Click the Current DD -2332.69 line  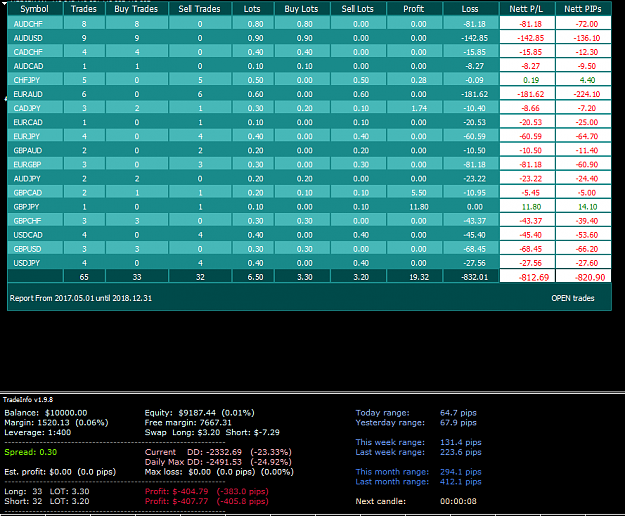[x=218, y=452]
